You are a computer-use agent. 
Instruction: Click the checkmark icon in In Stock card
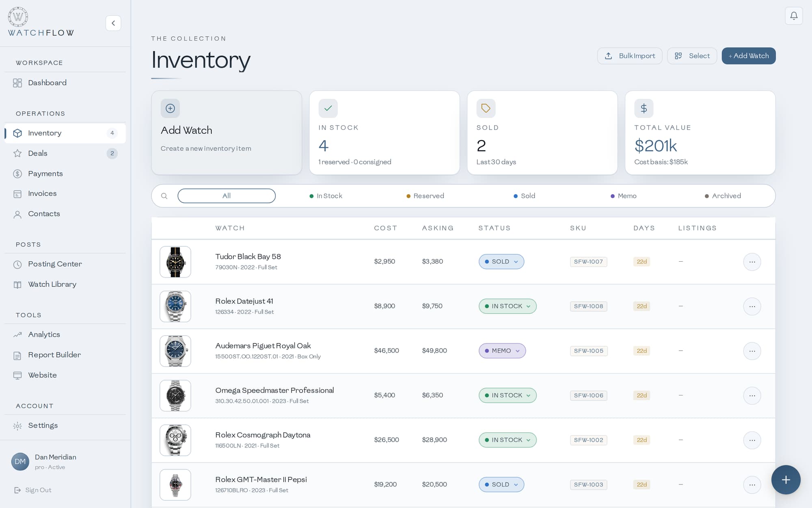pyautogui.click(x=328, y=109)
